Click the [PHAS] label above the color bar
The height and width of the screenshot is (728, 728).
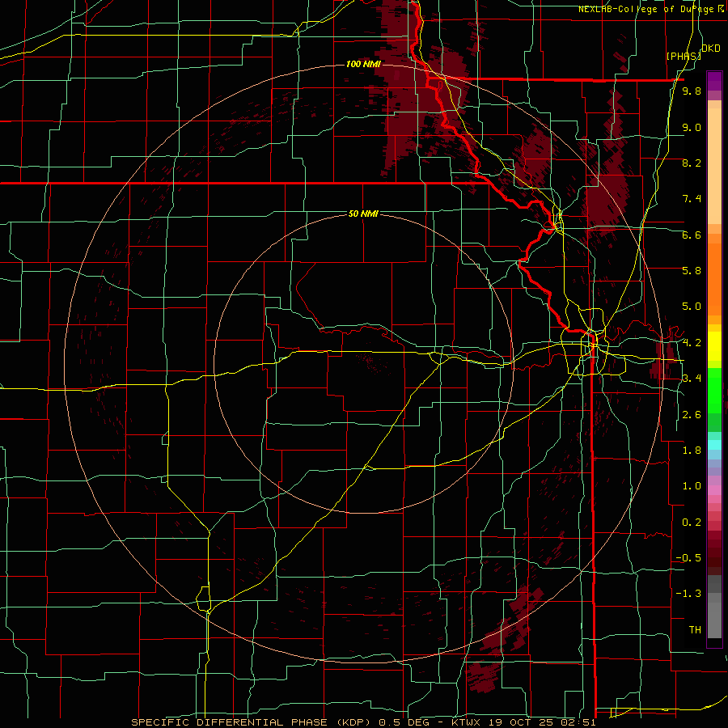pos(683,57)
